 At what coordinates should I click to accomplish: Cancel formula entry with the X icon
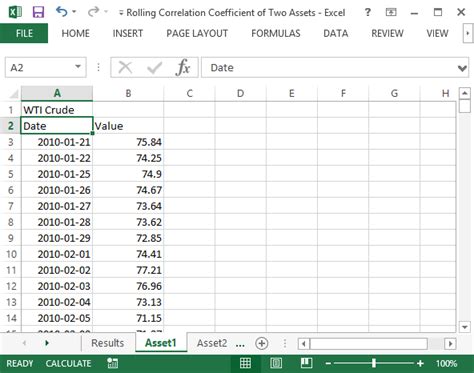coord(125,68)
